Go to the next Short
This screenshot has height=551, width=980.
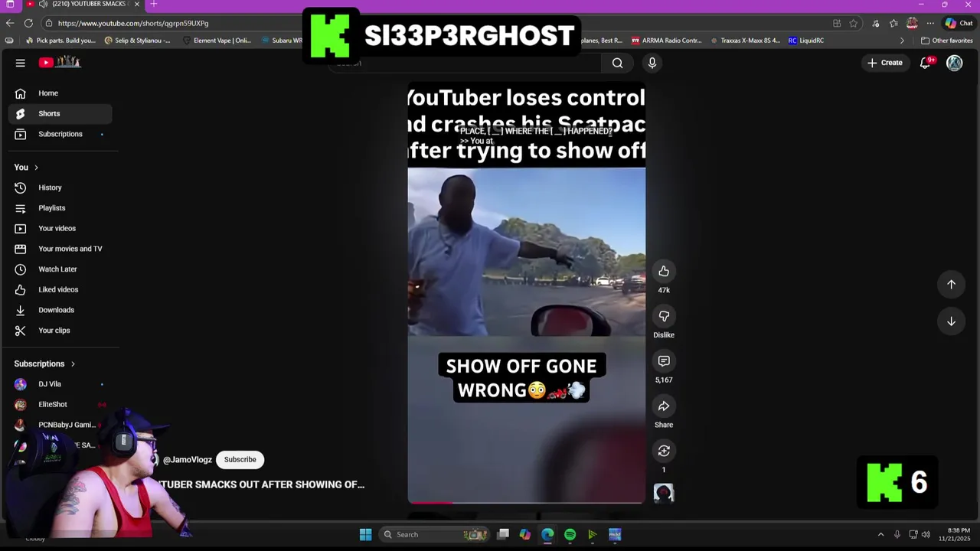pos(951,321)
